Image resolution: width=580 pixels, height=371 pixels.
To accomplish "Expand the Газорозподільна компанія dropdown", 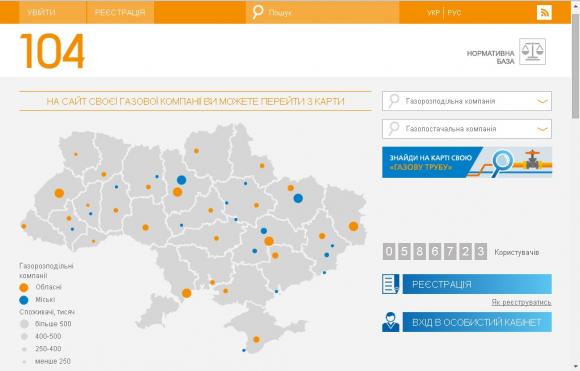I will point(542,101).
